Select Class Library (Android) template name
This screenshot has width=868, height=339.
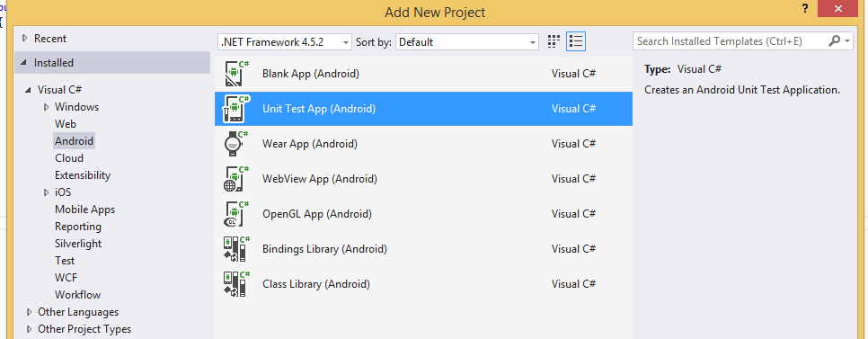tap(316, 284)
